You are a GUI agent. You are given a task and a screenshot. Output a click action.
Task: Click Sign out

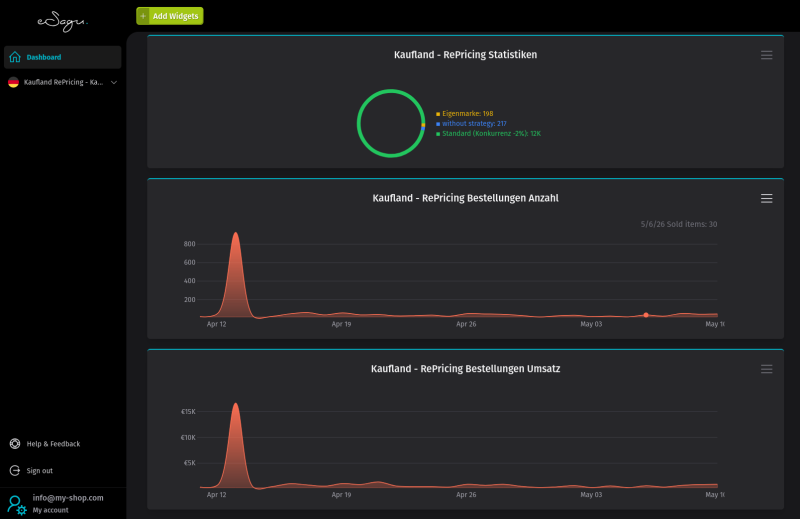[x=39, y=471]
